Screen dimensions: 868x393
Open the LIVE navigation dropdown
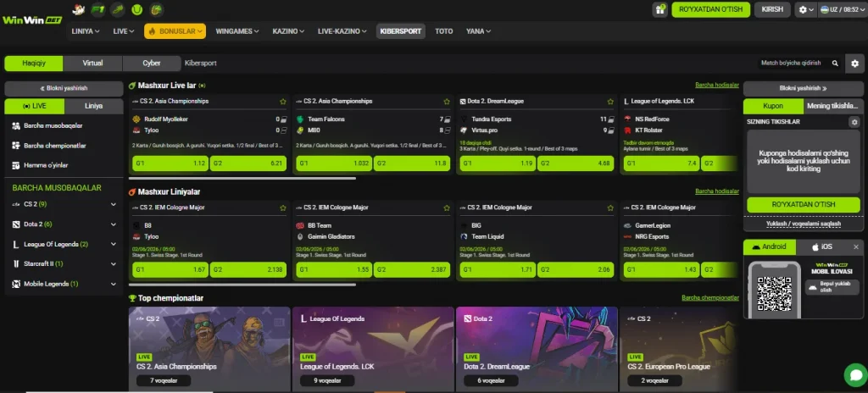pyautogui.click(x=124, y=31)
